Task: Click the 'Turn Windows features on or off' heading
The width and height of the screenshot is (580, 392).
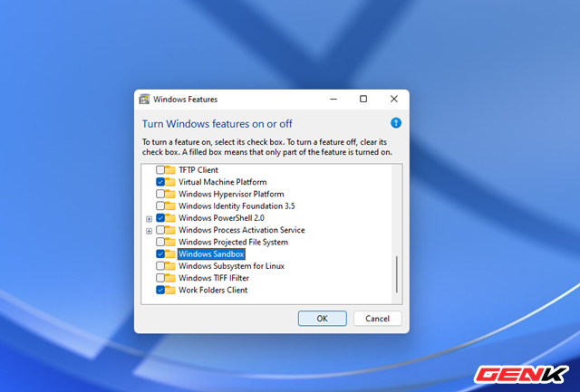Action: tap(217, 124)
